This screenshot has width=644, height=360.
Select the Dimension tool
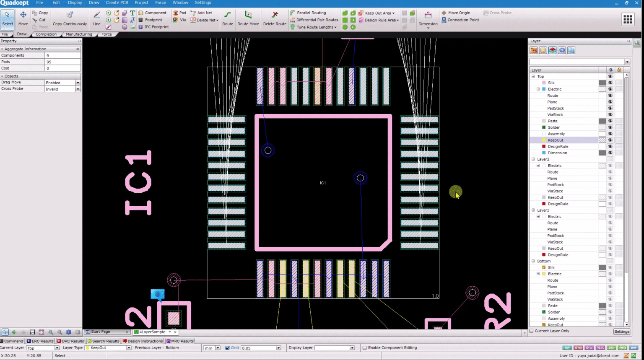coord(427,18)
